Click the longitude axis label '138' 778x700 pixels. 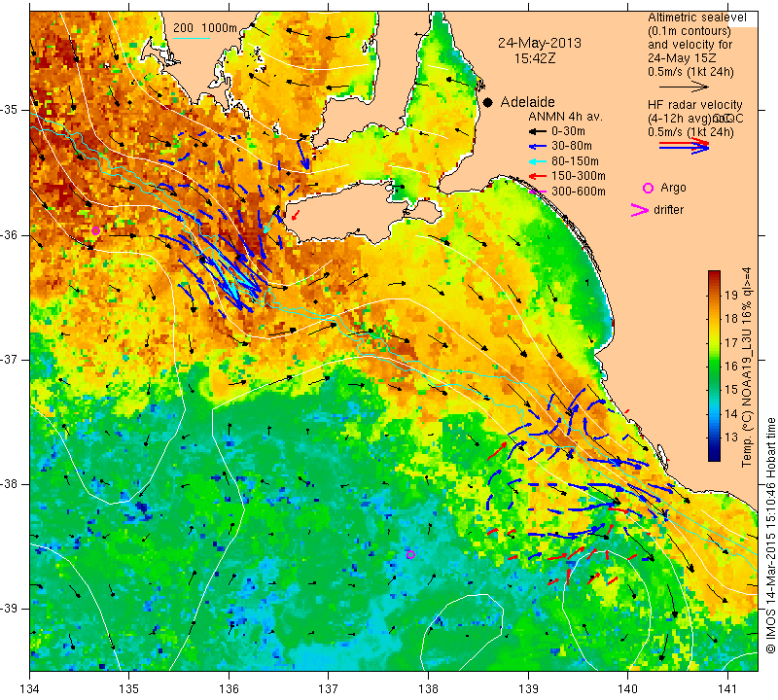click(428, 688)
